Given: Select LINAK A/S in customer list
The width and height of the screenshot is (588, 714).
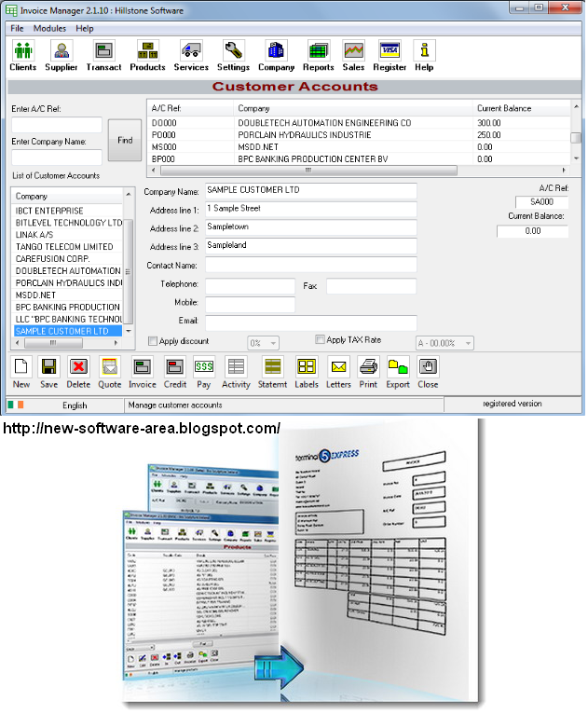Looking at the screenshot, I should [x=67, y=235].
